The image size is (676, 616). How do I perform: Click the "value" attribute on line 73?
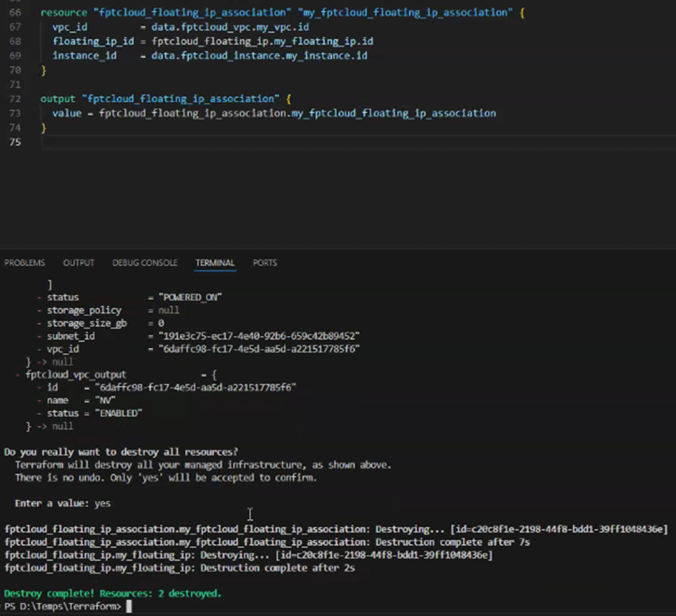[67, 113]
